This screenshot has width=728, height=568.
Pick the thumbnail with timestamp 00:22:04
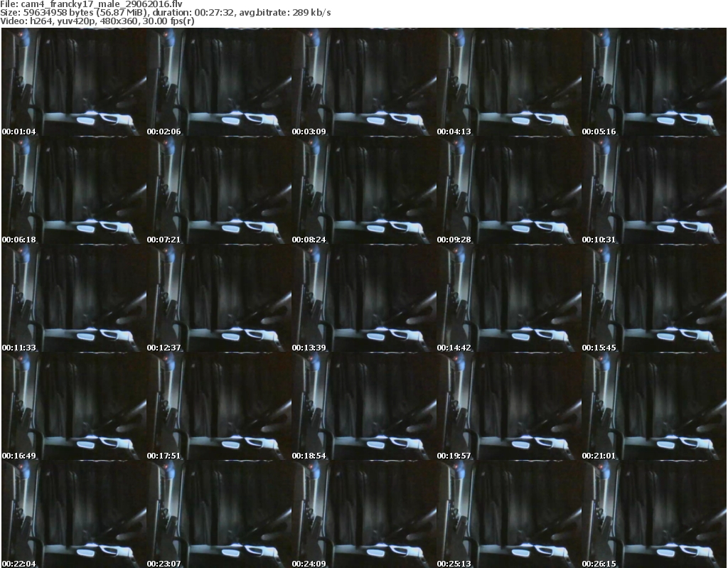pos(74,515)
